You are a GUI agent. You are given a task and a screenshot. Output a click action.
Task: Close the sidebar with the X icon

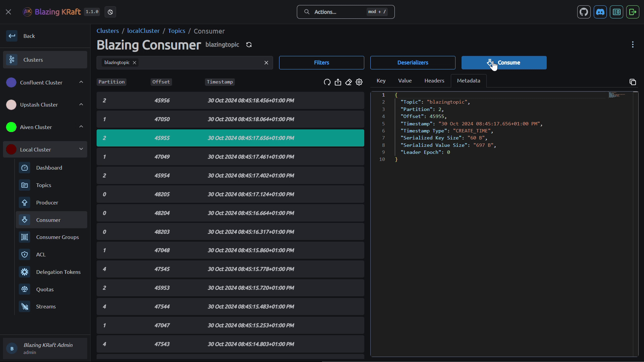click(x=8, y=12)
